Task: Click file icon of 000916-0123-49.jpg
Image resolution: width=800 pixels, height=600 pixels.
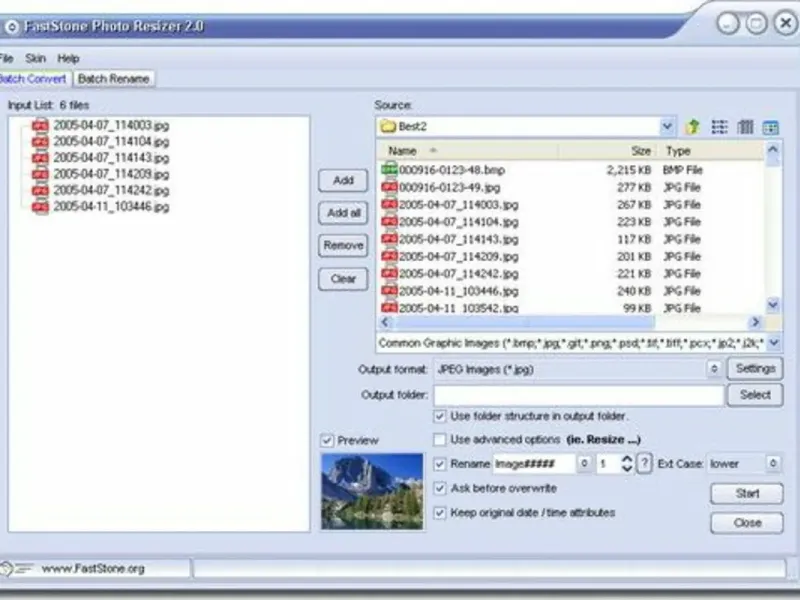Action: coord(389,187)
